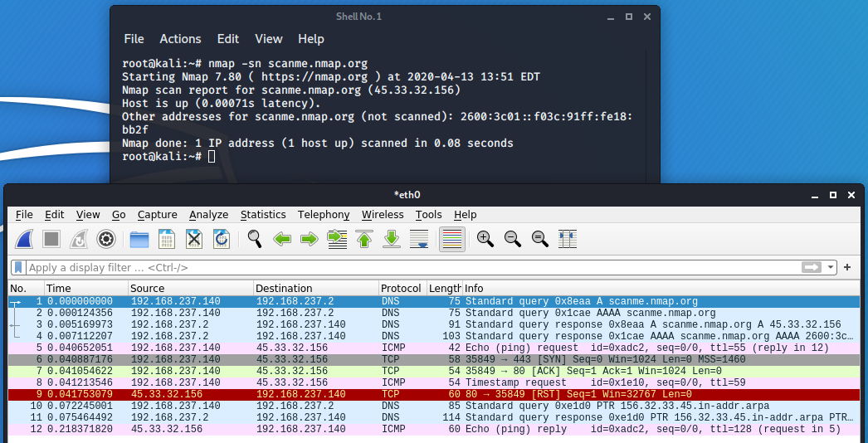Open Wireshark Telephony menu
Image resolution: width=868 pixels, height=443 pixels.
click(x=324, y=214)
